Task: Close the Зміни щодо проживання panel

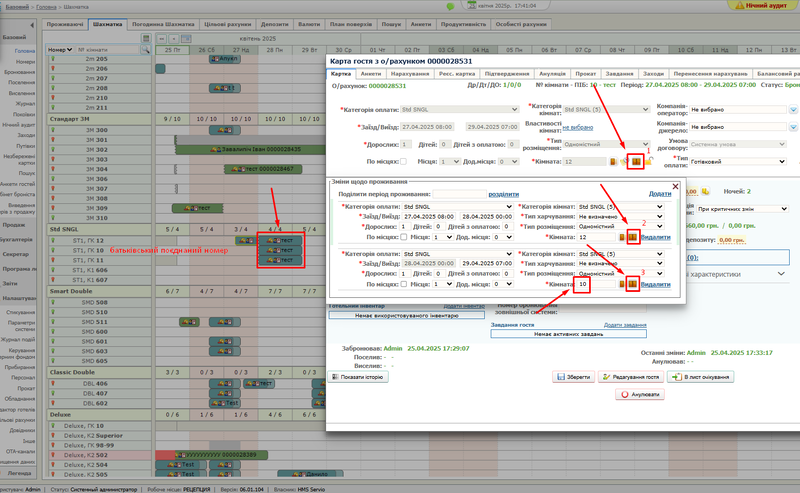Action: point(675,185)
